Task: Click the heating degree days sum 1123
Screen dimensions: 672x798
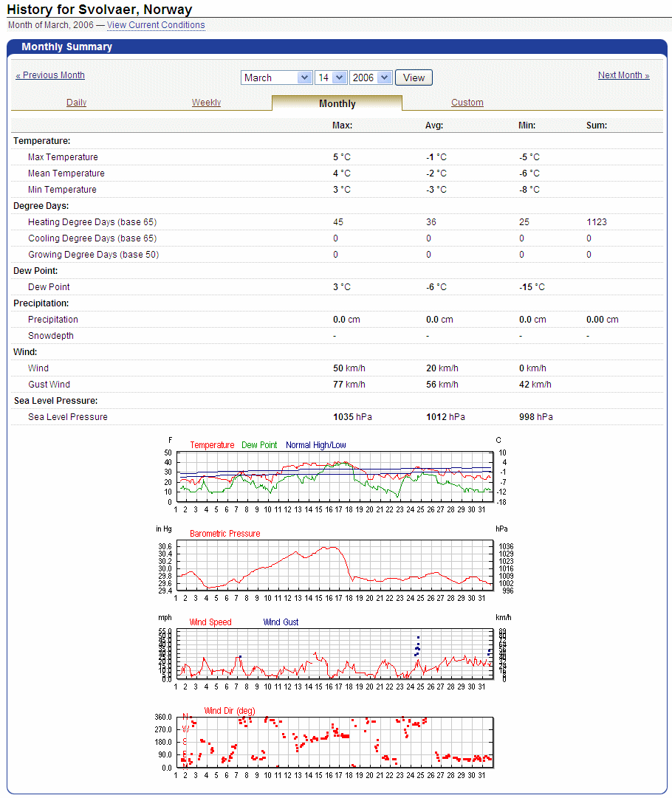Action: (597, 222)
